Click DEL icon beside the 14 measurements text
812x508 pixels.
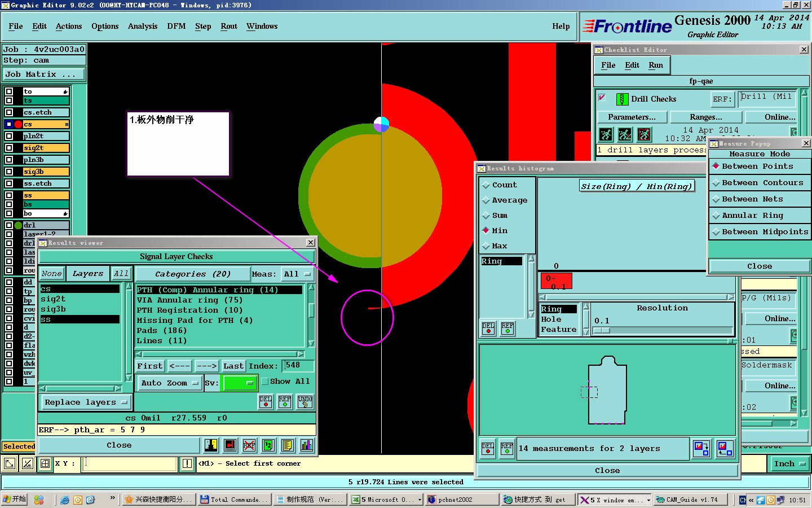point(488,449)
